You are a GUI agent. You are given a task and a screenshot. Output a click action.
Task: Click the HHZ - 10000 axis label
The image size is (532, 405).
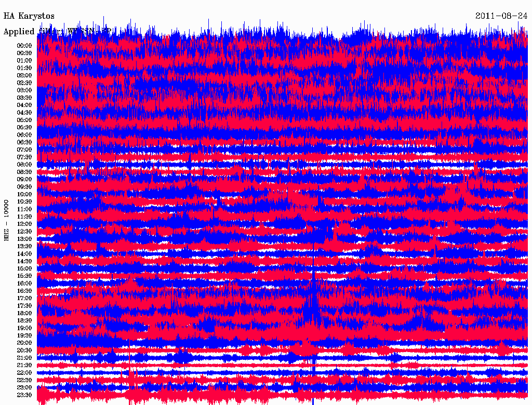pyautogui.click(x=6, y=220)
